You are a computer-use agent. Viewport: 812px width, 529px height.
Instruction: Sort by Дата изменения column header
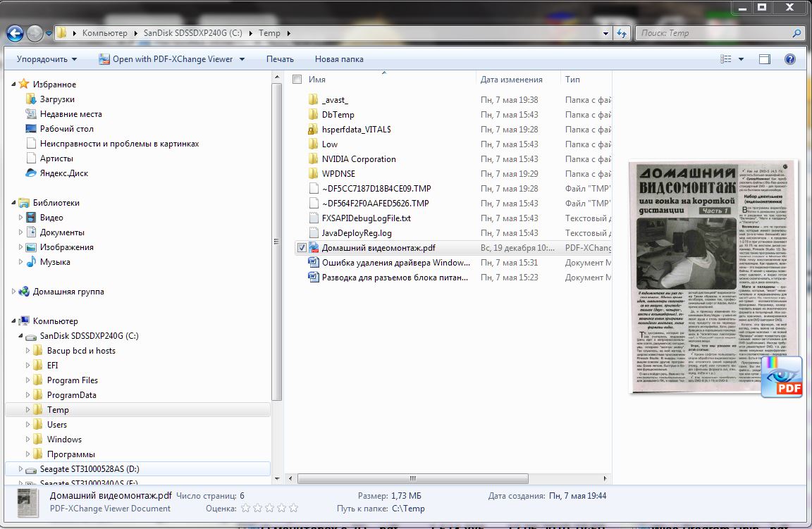pyautogui.click(x=511, y=80)
